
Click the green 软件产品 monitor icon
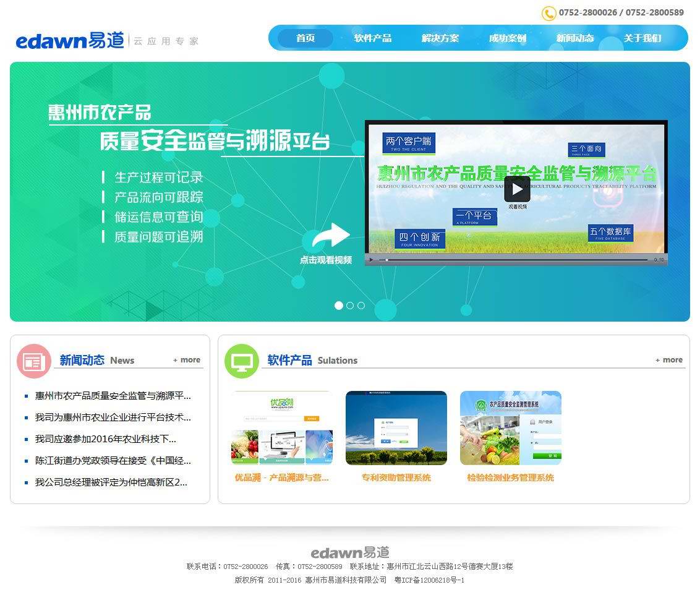242,361
